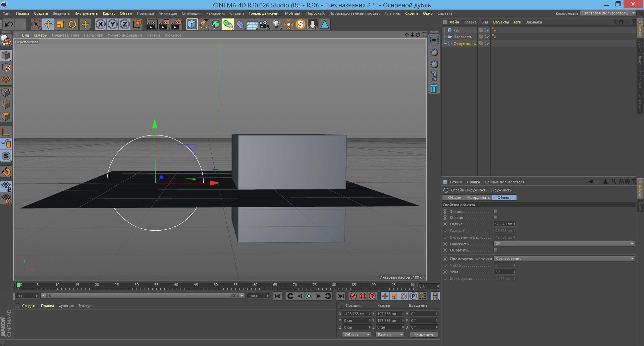Add a Floor environment object
The image size is (644, 346).
(252, 24)
